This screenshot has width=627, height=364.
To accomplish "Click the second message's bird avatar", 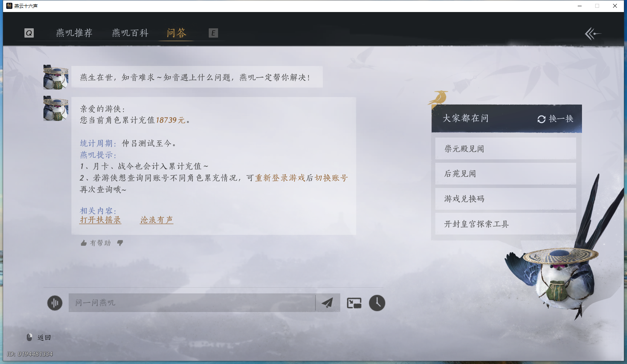I will click(56, 108).
